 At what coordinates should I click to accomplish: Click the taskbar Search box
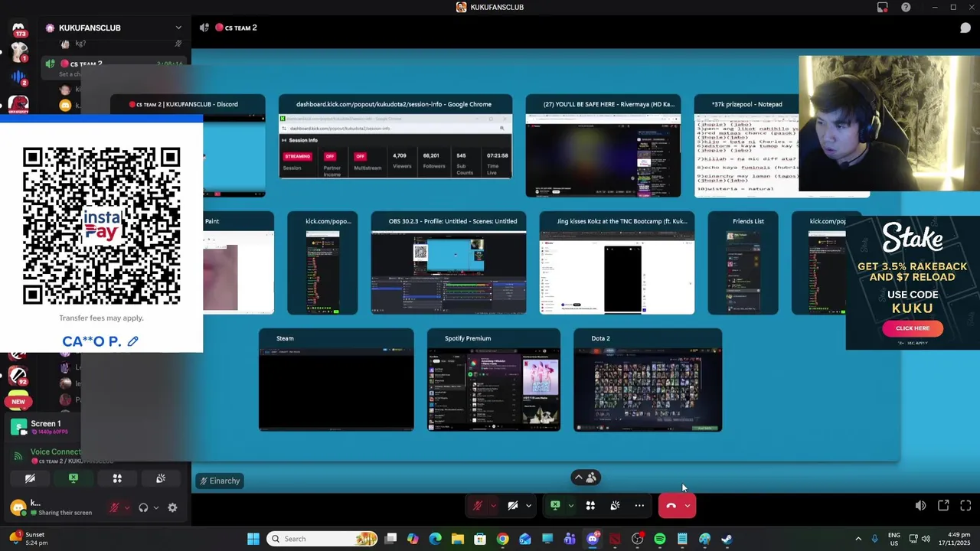[x=322, y=539]
